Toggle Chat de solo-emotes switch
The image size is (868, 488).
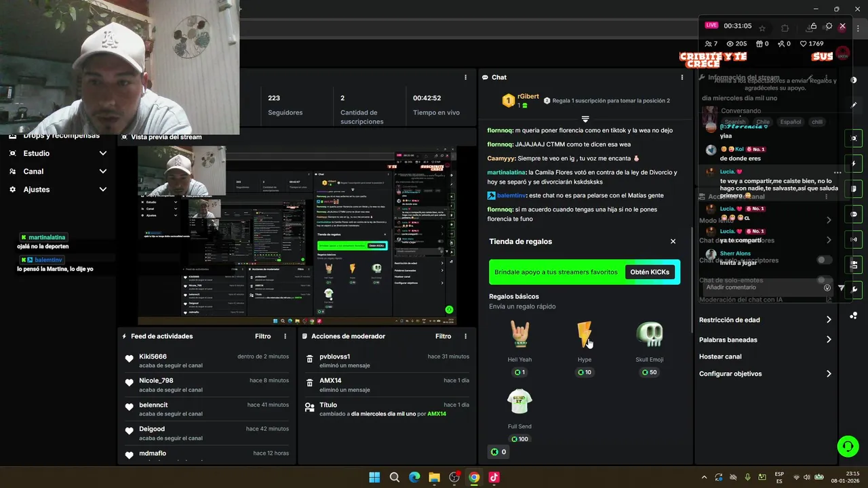[824, 280]
